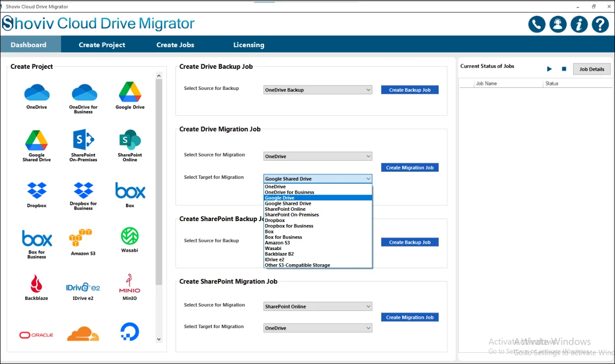Image resolution: width=615 pixels, height=364 pixels.
Task: Select highlighted Google Drive list option
Action: [x=318, y=198]
